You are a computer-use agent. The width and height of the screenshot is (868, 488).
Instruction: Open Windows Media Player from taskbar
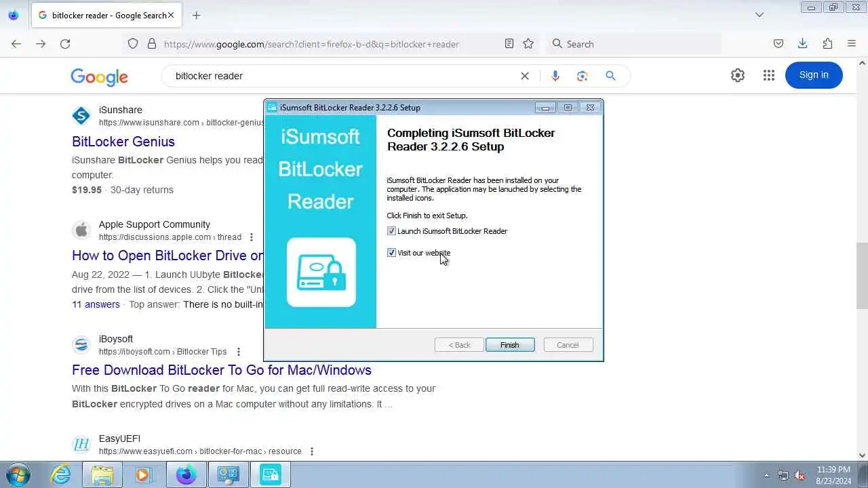pos(144,474)
